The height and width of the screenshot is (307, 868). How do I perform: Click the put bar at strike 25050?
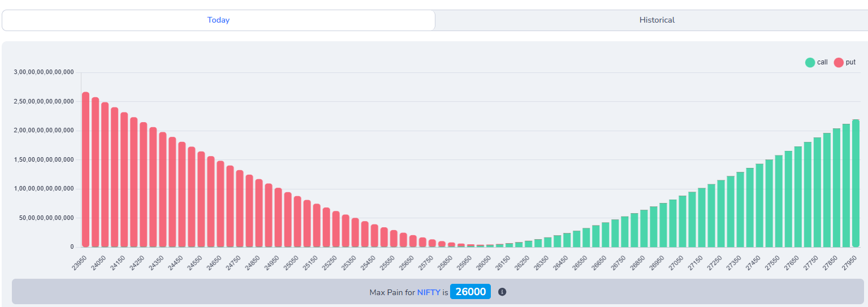pos(297,222)
